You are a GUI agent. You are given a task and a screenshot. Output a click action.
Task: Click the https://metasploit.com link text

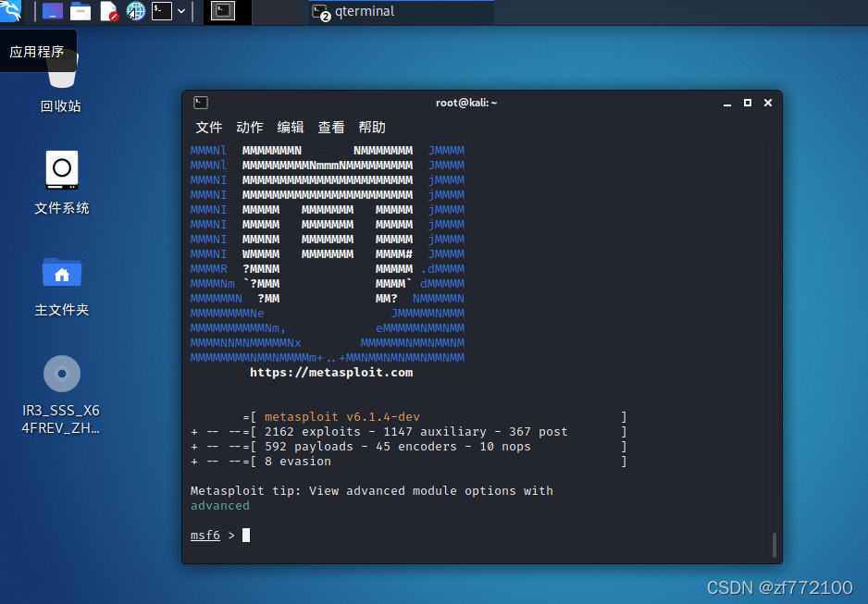click(x=331, y=372)
